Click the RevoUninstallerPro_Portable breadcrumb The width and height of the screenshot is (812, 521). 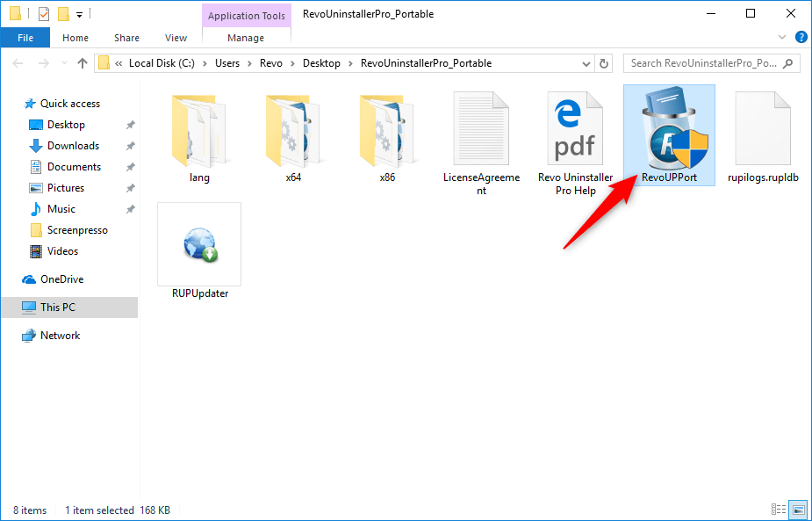coord(427,63)
